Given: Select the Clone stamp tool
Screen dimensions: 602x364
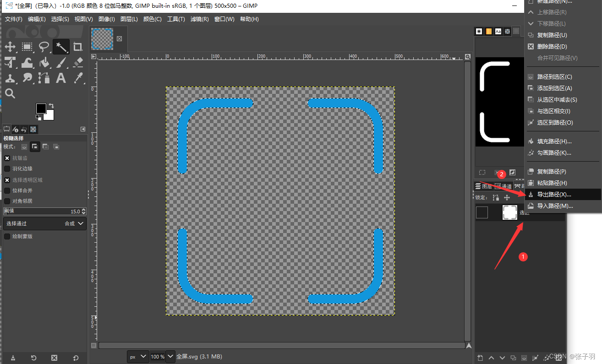Looking at the screenshot, I should click(x=10, y=78).
